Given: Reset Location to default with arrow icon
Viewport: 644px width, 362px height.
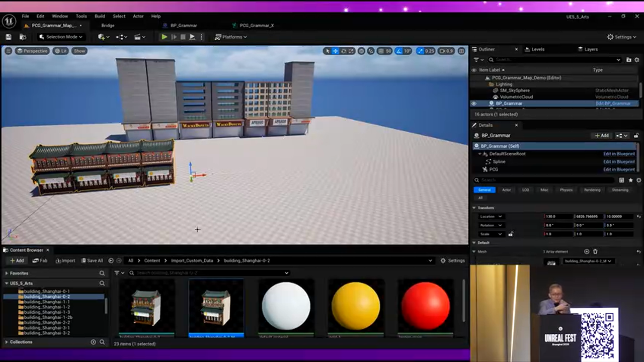Looking at the screenshot, I should [638, 216].
